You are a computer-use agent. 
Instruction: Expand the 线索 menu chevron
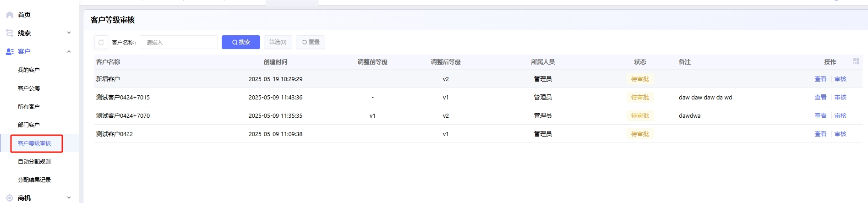pos(69,33)
